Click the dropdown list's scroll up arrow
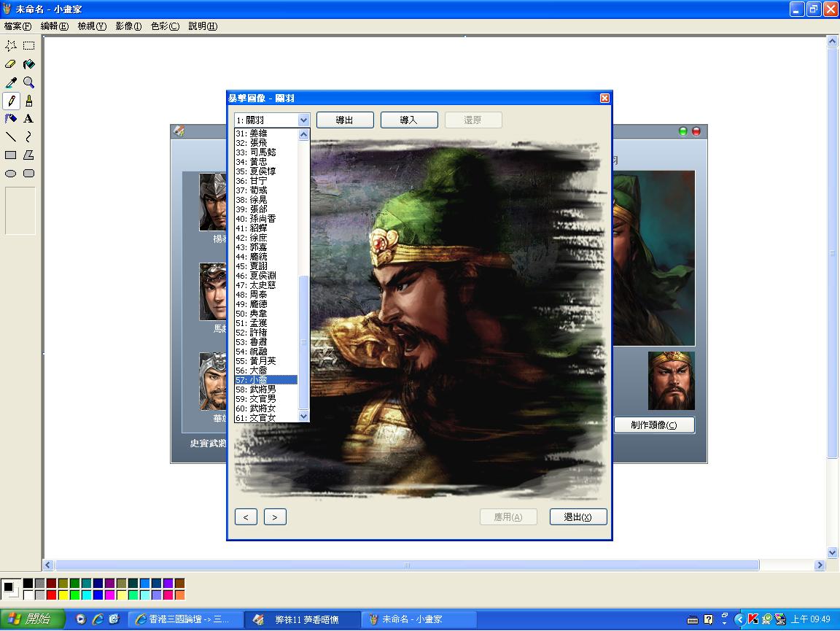 (304, 134)
